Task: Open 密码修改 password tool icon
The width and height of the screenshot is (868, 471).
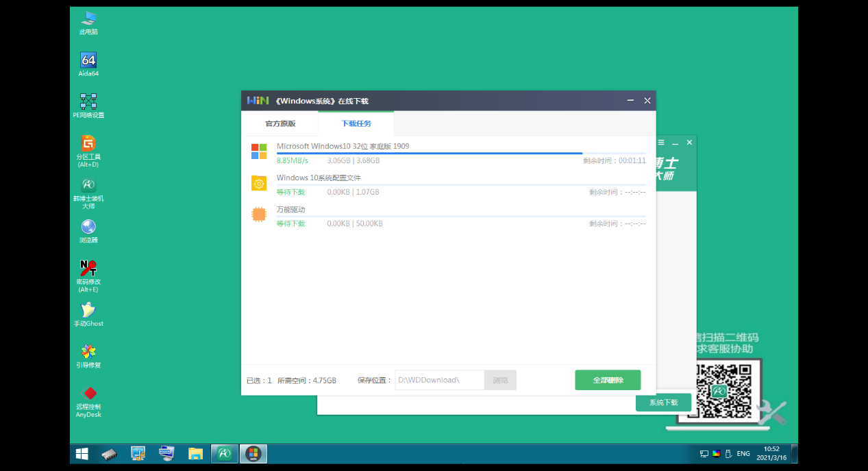Action: pyautogui.click(x=88, y=269)
